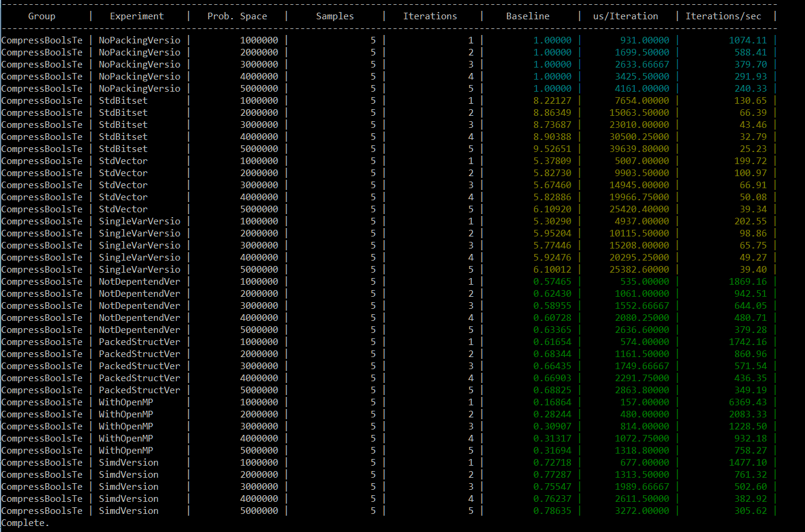Viewport: 805px width, 532px height.
Task: Select the us/Iteration value "4161.00000"
Action: [642, 89]
